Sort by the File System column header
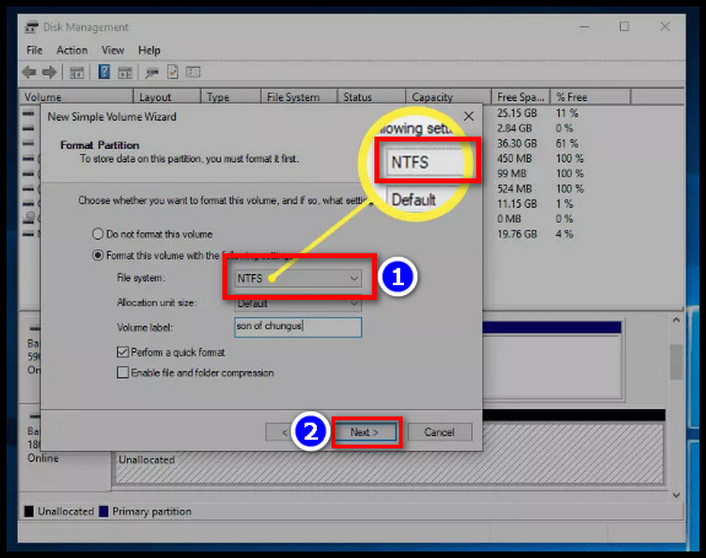706x558 pixels. [299, 97]
